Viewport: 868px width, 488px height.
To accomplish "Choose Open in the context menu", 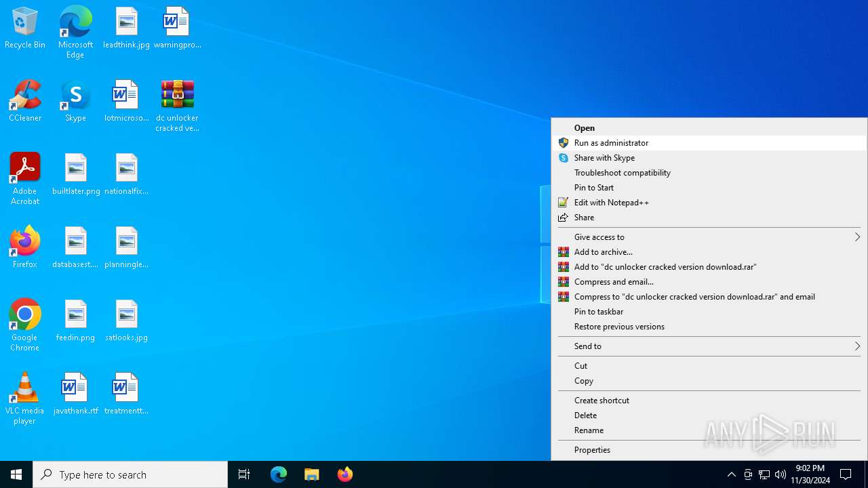I will coord(709,128).
